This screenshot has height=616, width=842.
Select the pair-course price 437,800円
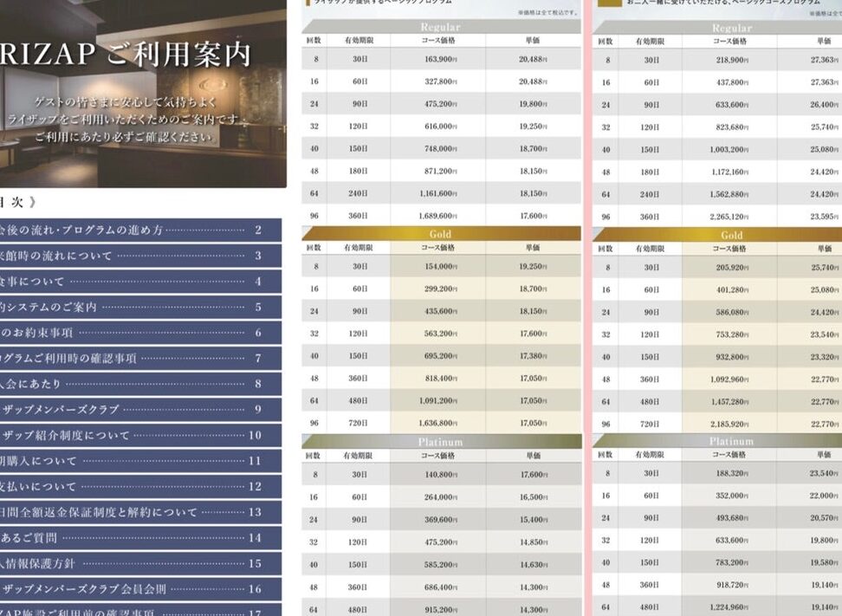pyautogui.click(x=732, y=82)
